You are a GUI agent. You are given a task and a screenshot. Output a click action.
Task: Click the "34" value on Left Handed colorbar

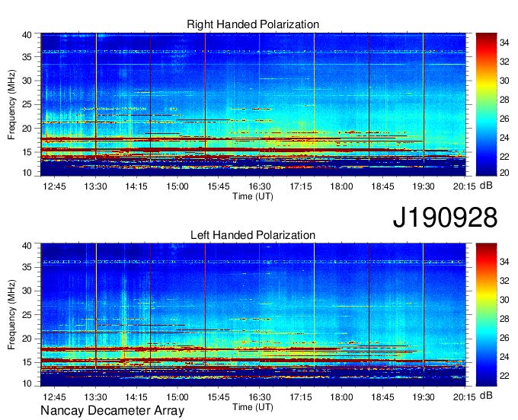pos(504,262)
